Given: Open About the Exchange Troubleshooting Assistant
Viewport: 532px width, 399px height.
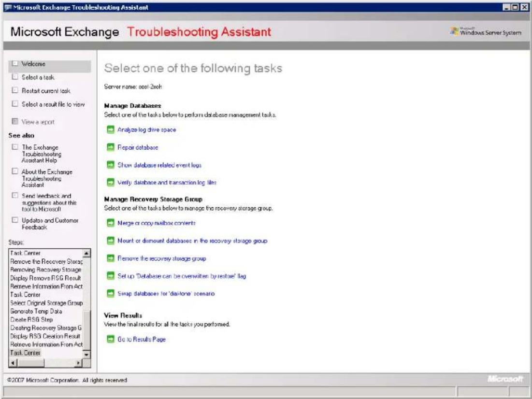Looking at the screenshot, I should coord(47,178).
